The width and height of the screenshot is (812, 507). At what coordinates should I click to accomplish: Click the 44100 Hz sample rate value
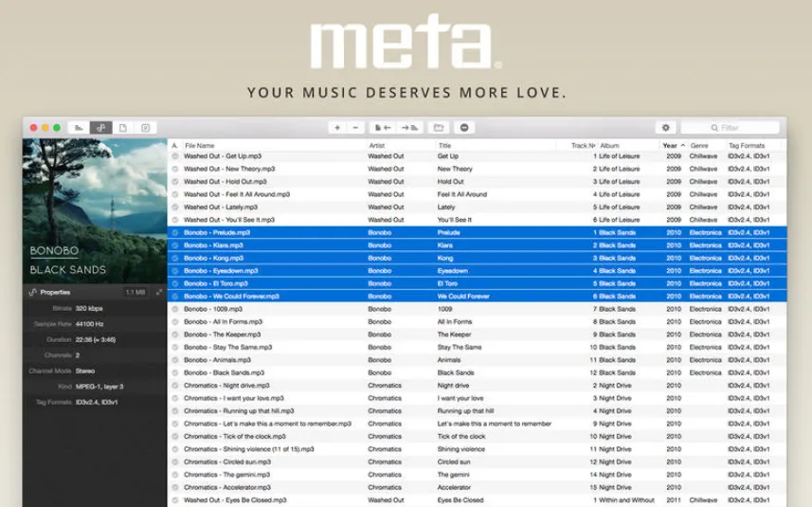tap(90, 324)
